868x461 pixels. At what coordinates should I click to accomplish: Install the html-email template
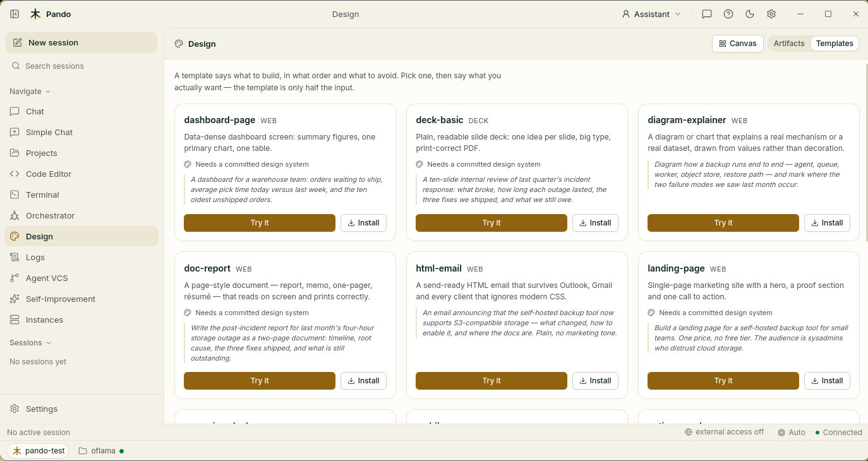595,381
